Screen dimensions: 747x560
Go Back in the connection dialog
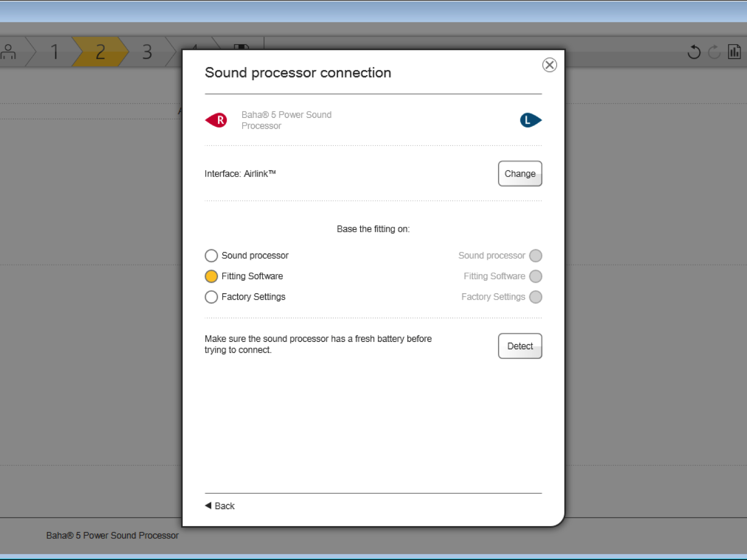click(x=220, y=506)
